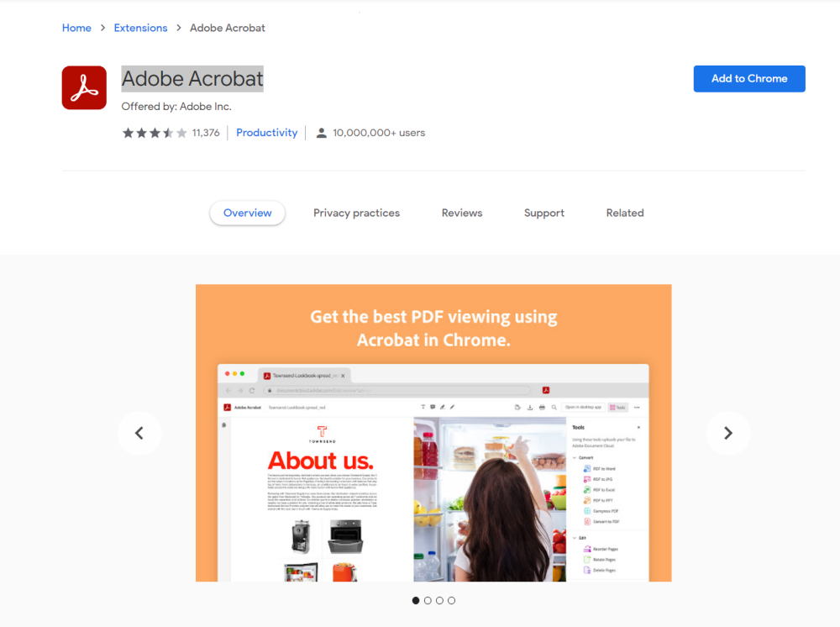Click the red Adobe Acrobat logo icon
The height and width of the screenshot is (627, 840).
(x=84, y=88)
